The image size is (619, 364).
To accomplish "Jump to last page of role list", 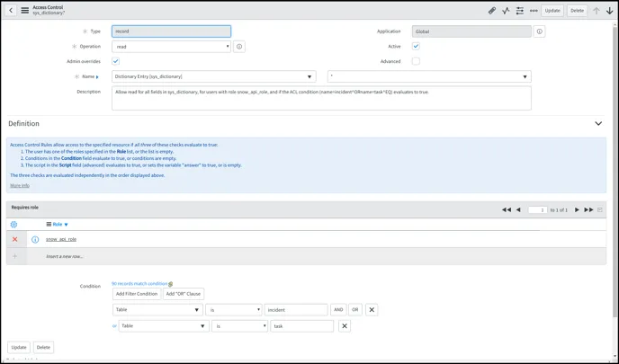I will [588, 209].
